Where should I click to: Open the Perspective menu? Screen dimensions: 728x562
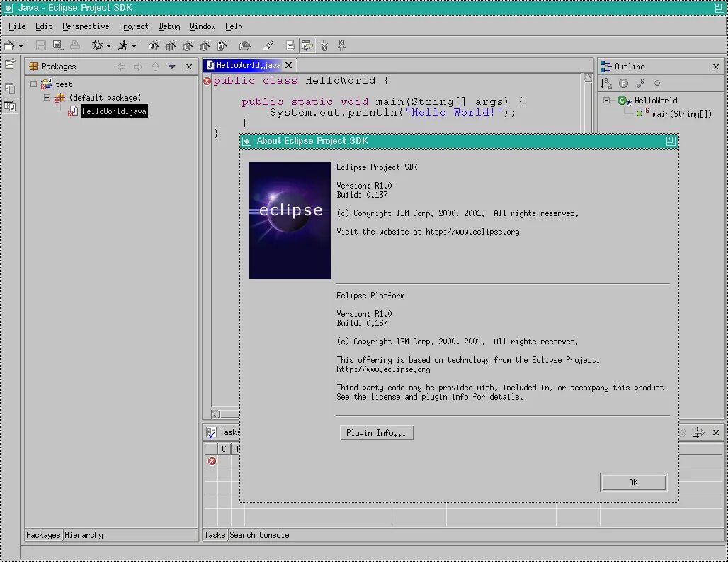(x=86, y=26)
